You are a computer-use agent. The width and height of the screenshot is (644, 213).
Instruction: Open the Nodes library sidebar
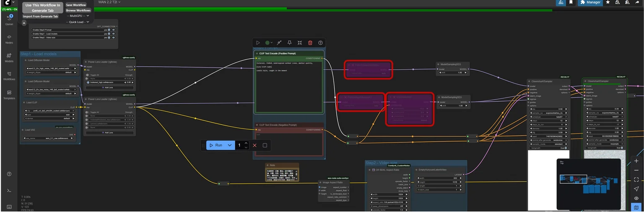[9, 39]
